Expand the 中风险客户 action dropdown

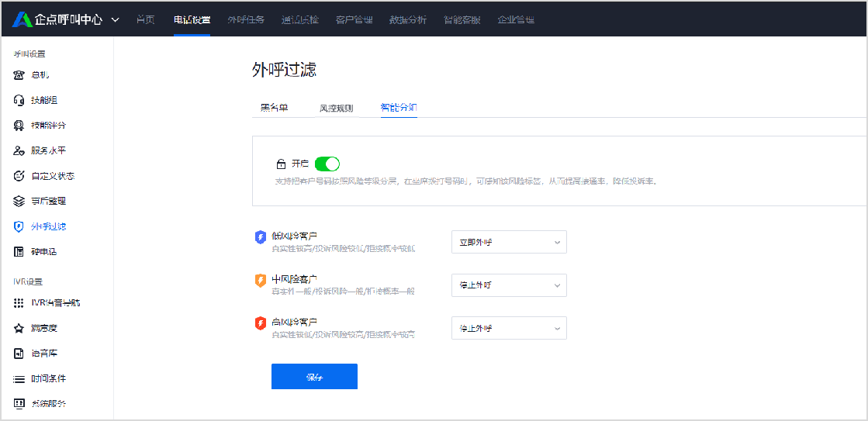point(509,285)
